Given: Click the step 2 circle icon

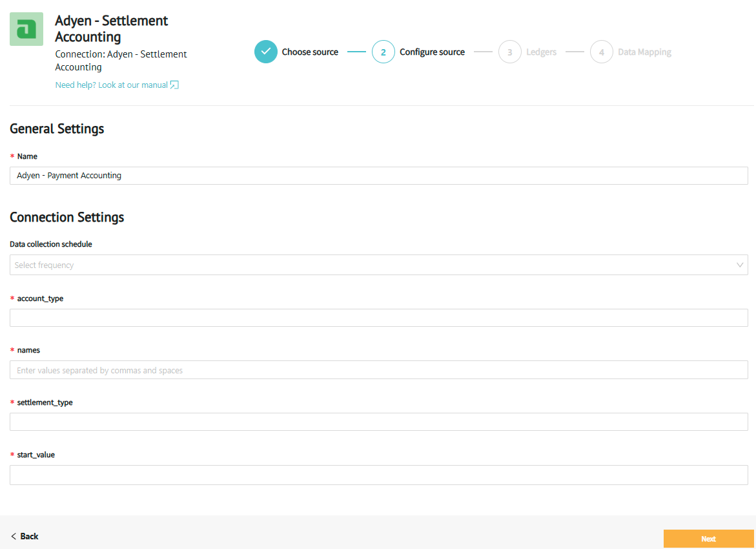Looking at the screenshot, I should click(x=383, y=52).
